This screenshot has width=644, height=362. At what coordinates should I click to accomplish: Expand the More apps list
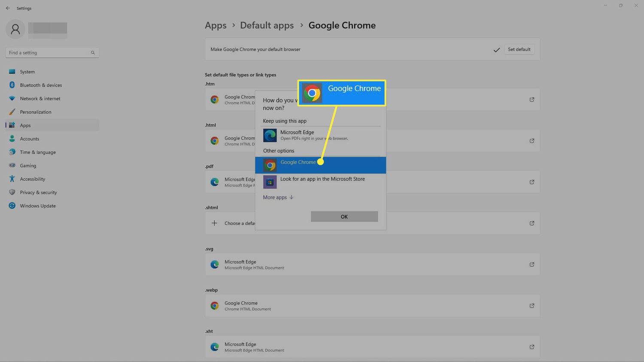(278, 197)
